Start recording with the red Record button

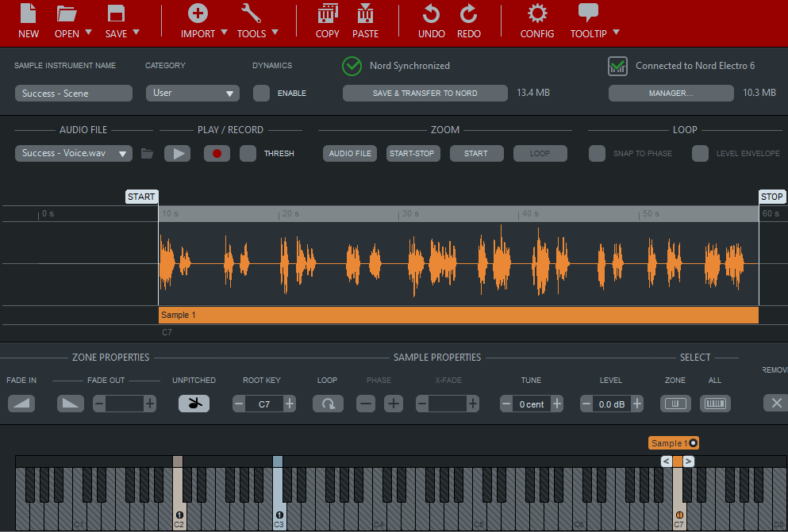tap(217, 154)
